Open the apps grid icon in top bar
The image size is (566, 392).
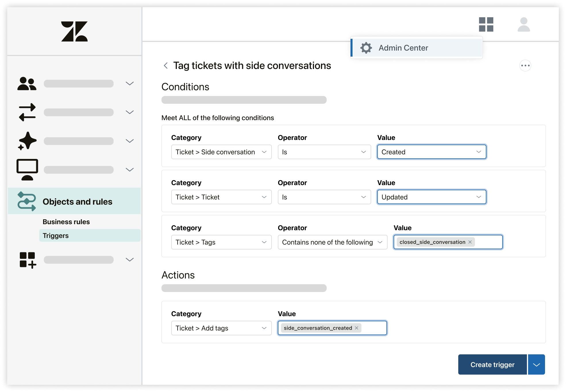click(487, 25)
